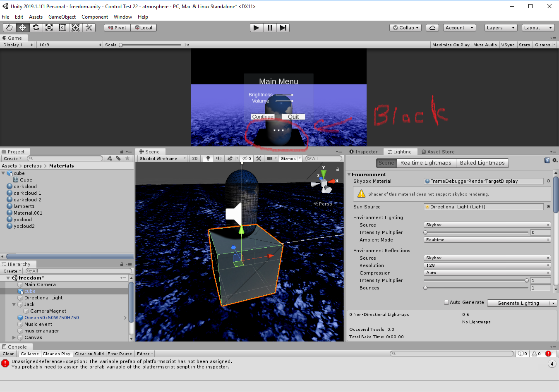This screenshot has width=559, height=392.
Task: Click the Project search by type icon
Action: point(109,158)
